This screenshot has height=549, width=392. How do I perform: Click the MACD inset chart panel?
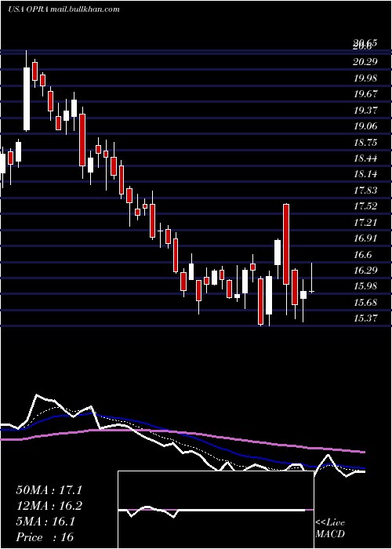coord(216,510)
